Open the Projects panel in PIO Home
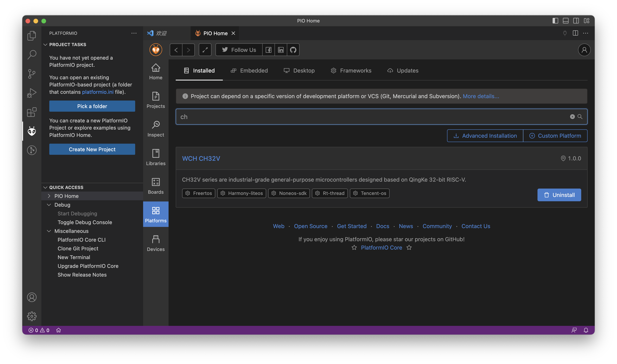This screenshot has height=364, width=617. (x=155, y=100)
